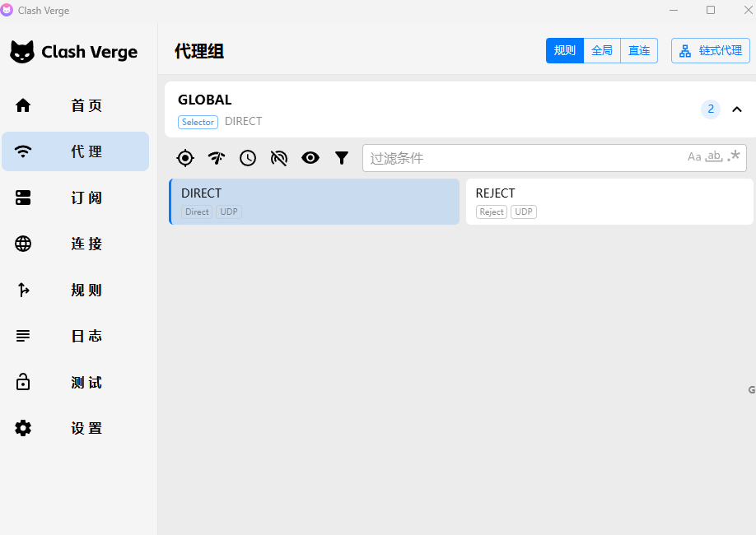Select the REJECT proxy node

tap(609, 202)
